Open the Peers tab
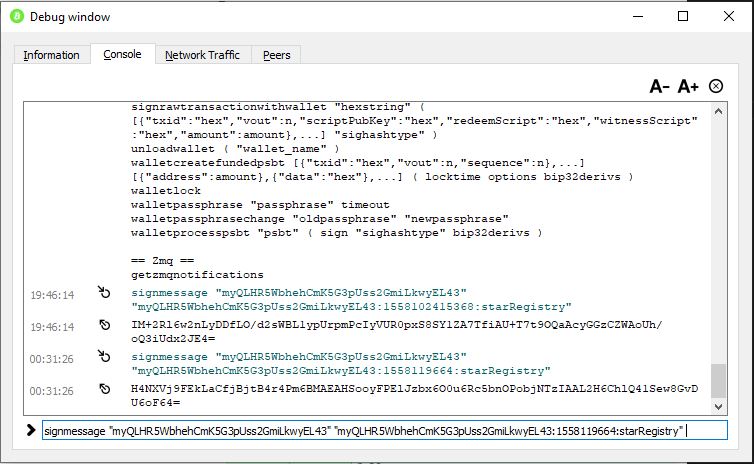The image size is (754, 464). 276,55
